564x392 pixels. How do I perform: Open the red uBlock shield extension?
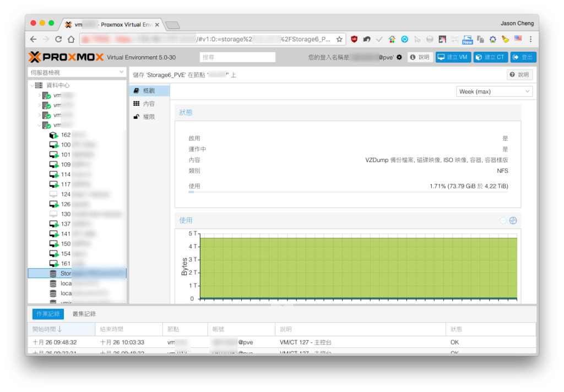(x=354, y=39)
